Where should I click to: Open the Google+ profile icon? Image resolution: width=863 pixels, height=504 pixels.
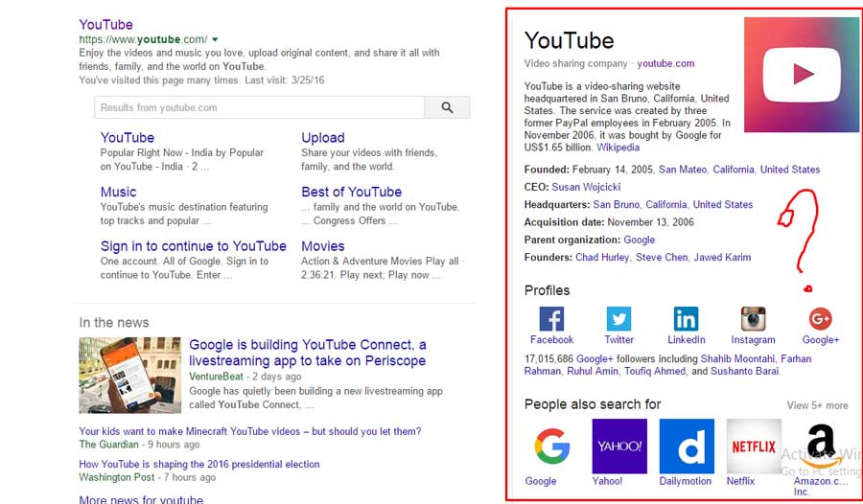coord(820,318)
